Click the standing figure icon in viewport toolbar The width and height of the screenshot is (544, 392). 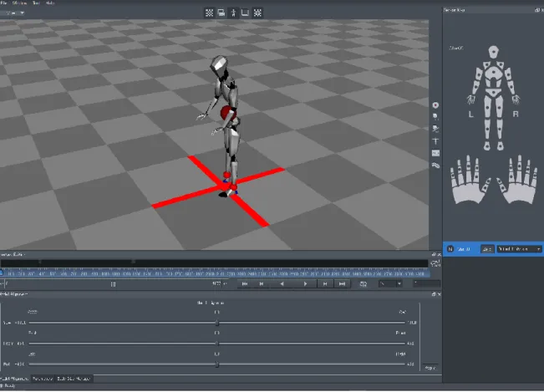[233, 13]
